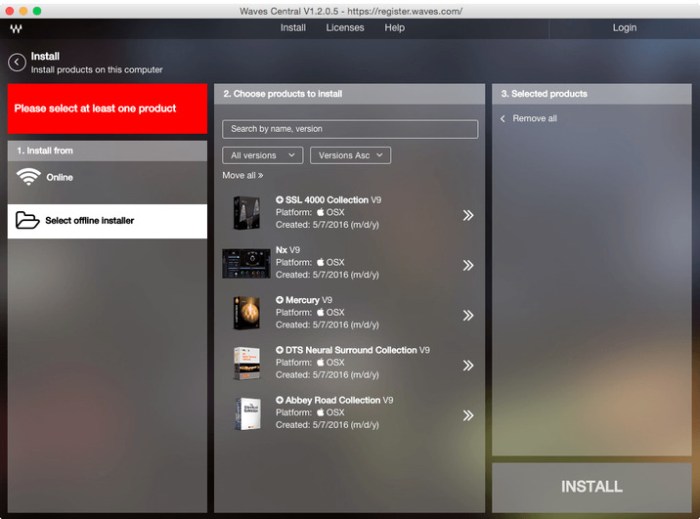Add SSL 4000 Collection with double-arrow icon

(468, 216)
